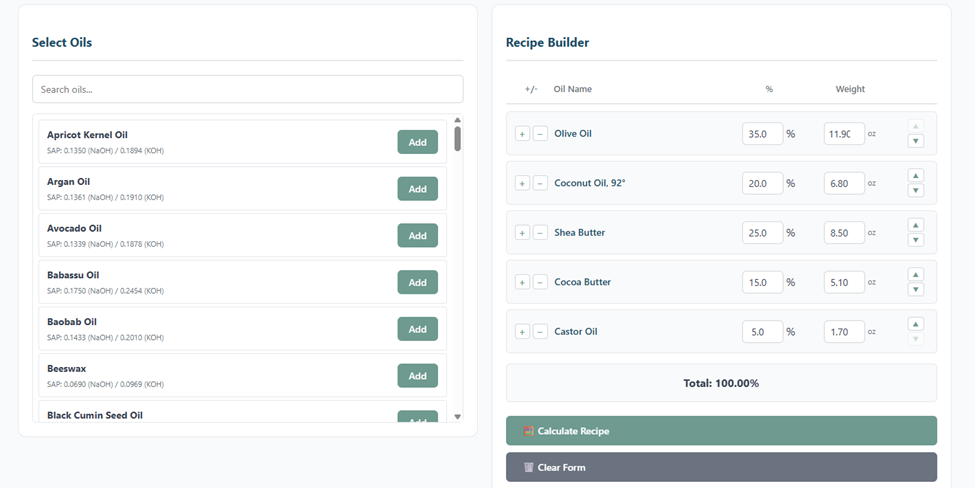Click the oil list scrollbar thumb
Image resolution: width=975 pixels, height=488 pixels.
point(458,139)
